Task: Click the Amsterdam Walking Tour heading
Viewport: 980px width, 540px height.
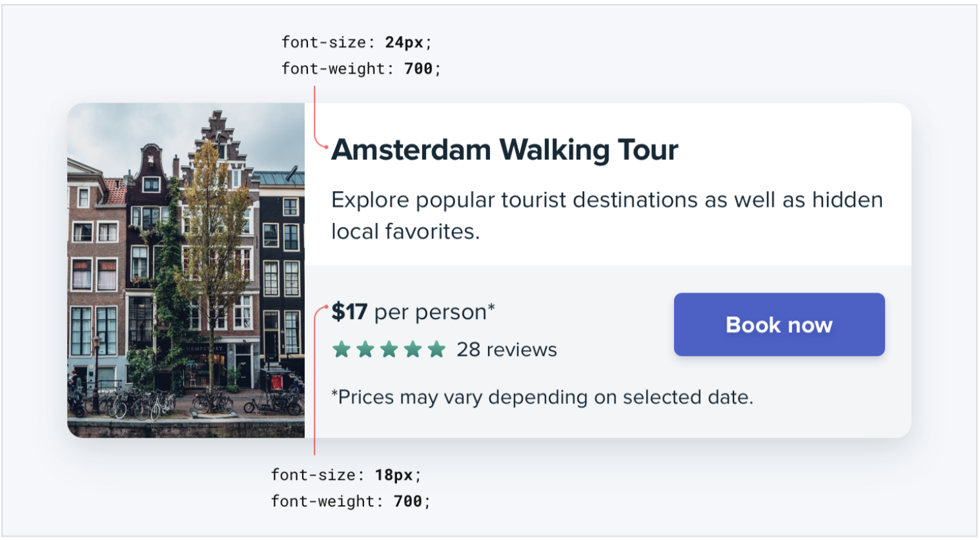Action: pos(504,150)
